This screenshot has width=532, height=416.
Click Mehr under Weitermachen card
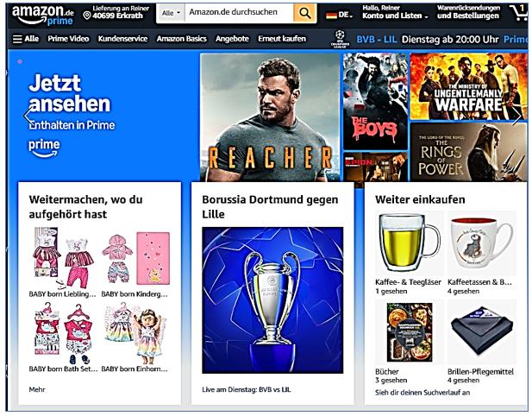tap(37, 389)
